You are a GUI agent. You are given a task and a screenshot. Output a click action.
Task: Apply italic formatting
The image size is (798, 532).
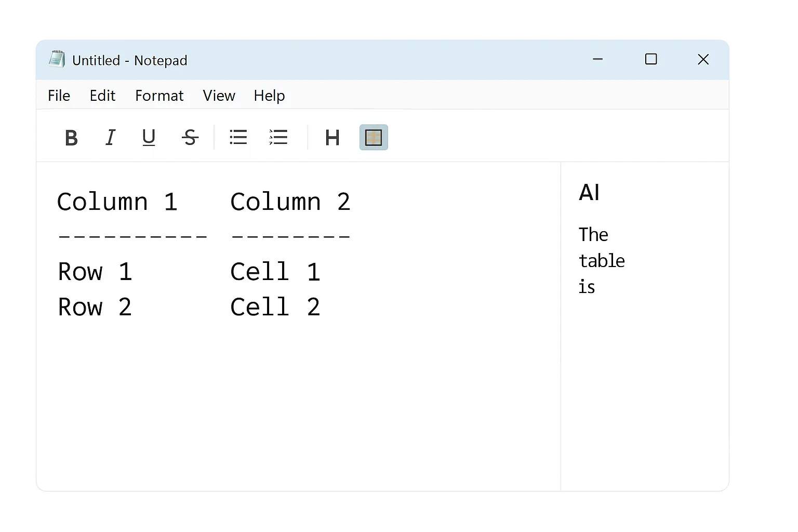110,138
